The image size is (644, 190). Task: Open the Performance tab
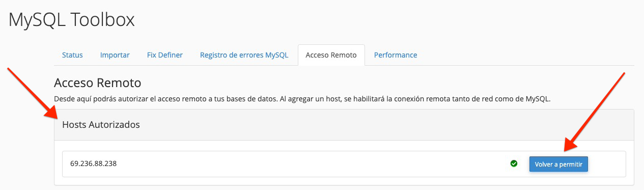point(396,55)
